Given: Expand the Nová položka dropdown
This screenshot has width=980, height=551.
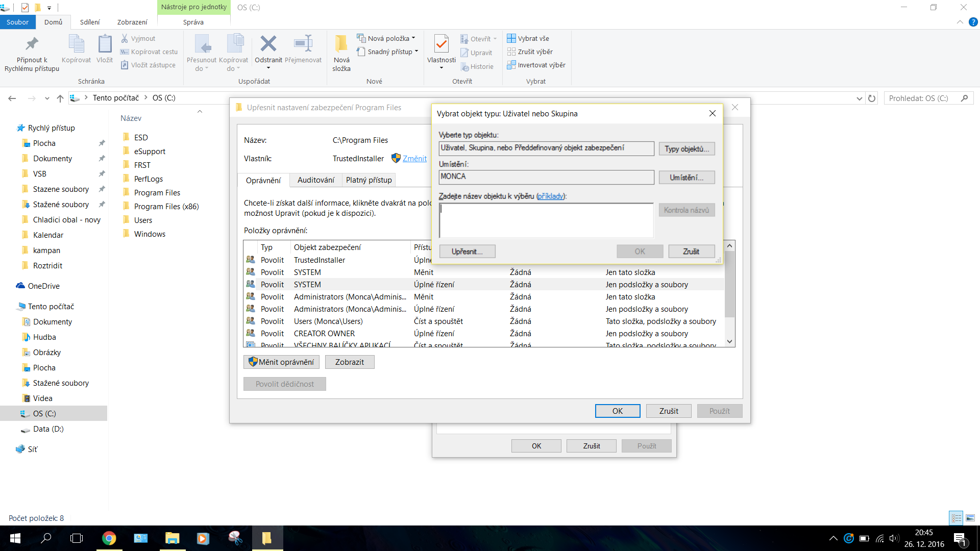Looking at the screenshot, I should click(413, 38).
